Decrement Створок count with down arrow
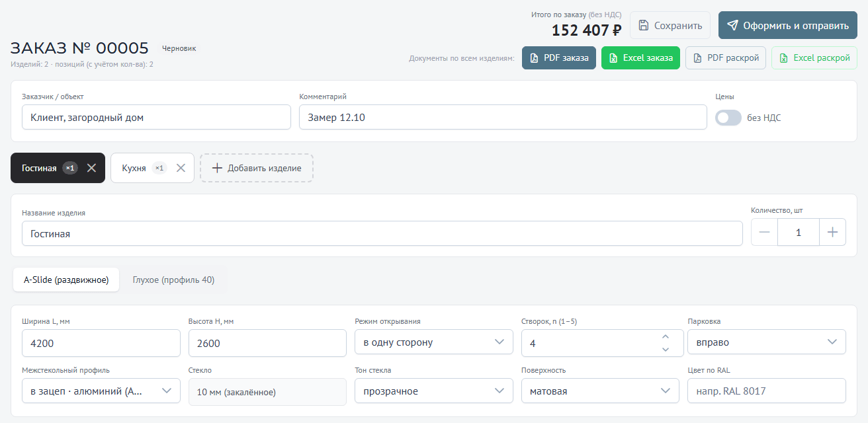Image resolution: width=868 pixels, height=423 pixels. (666, 349)
